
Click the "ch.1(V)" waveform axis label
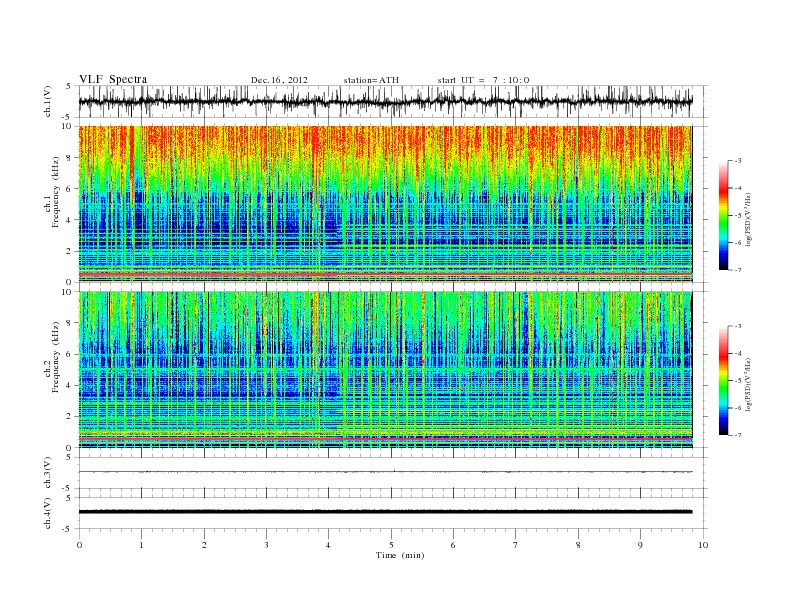pos(48,101)
